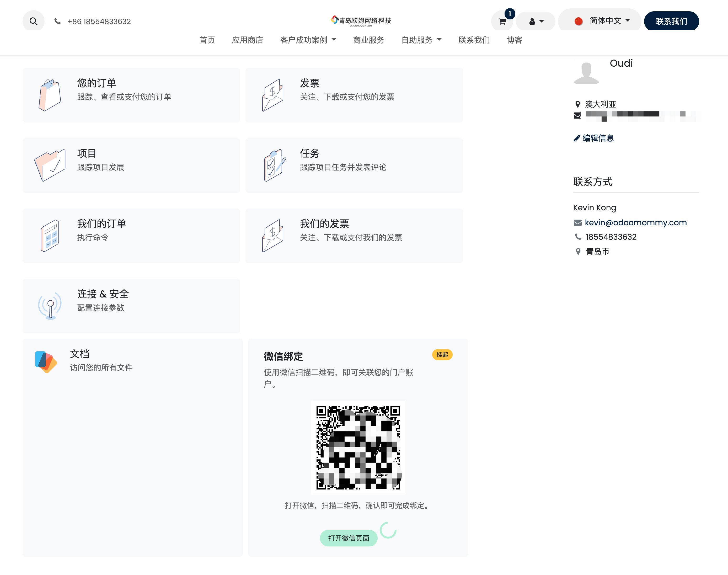Open the shopping cart icon
728x575 pixels.
pyautogui.click(x=502, y=22)
